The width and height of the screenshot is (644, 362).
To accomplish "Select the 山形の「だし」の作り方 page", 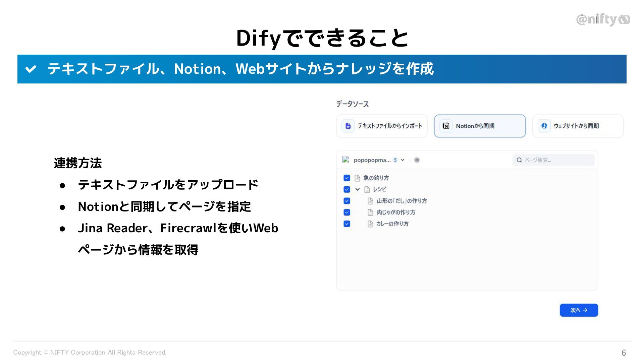I will (x=401, y=201).
